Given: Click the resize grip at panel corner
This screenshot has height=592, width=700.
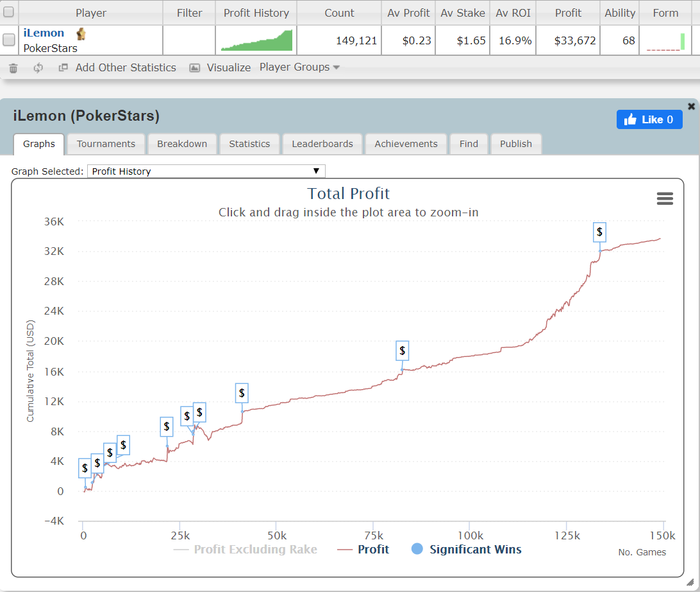Looking at the screenshot, I should [x=691, y=582].
